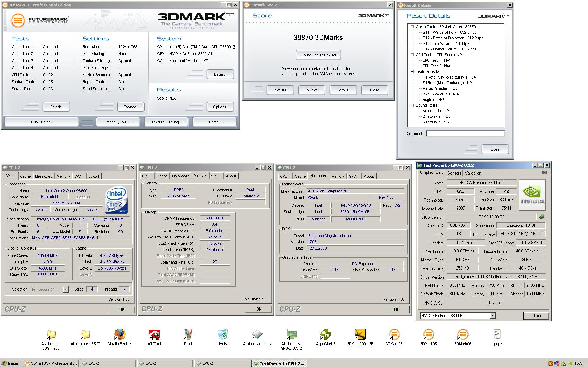Click the 39870 3DMarks score text
The width and height of the screenshot is (588, 368).
point(318,38)
